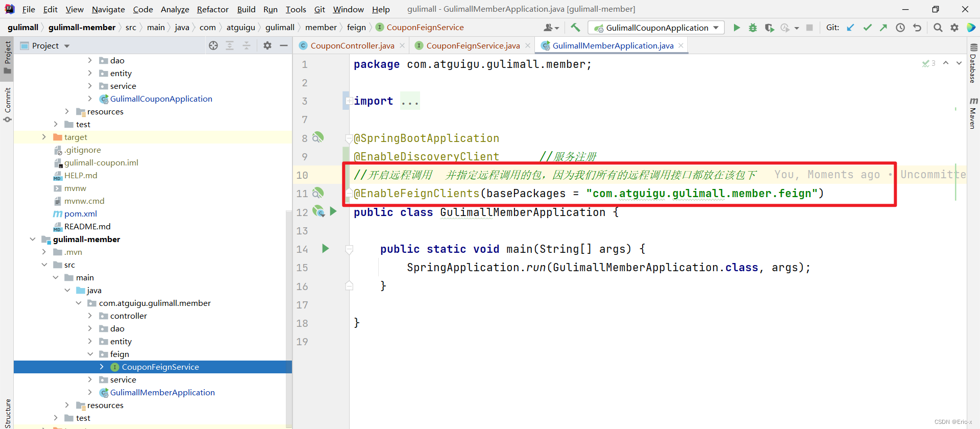Open the Structure tool window
This screenshot has height=429, width=980.
pos(7,413)
